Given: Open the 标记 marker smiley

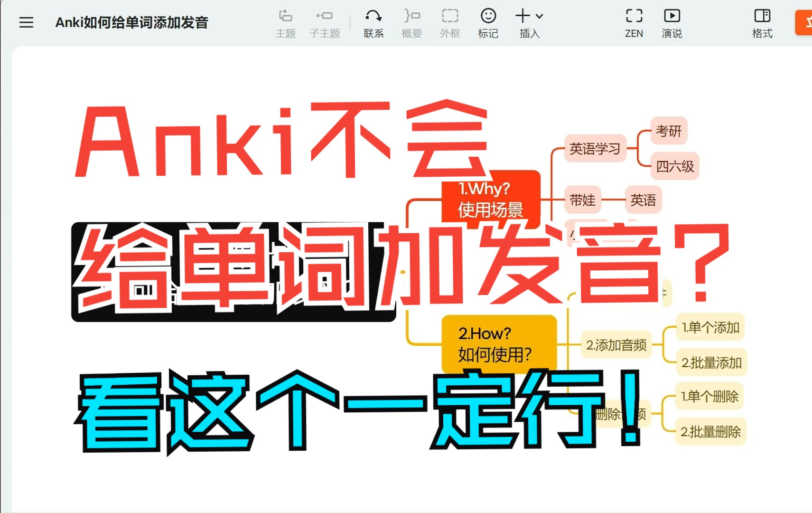Looking at the screenshot, I should pyautogui.click(x=488, y=23).
